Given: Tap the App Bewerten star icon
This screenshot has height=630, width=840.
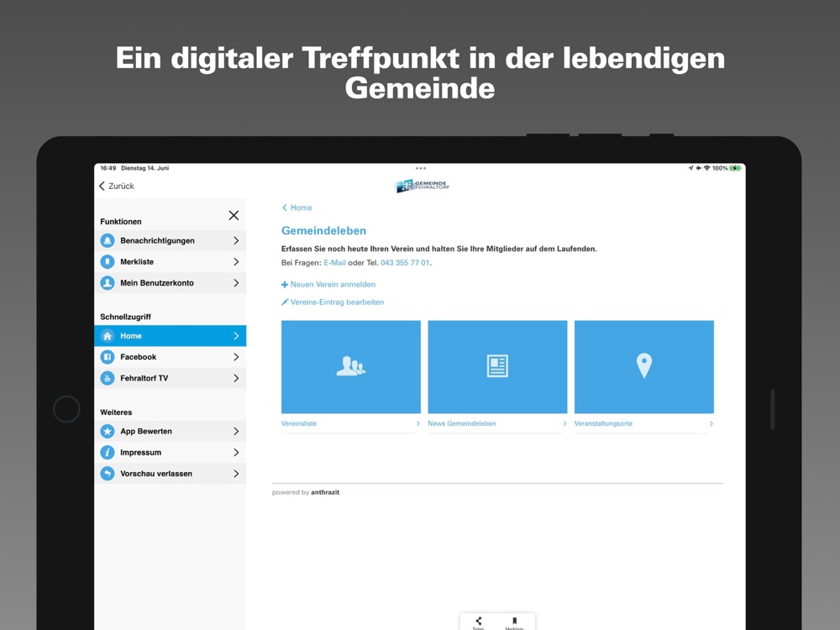Looking at the screenshot, I should [108, 431].
